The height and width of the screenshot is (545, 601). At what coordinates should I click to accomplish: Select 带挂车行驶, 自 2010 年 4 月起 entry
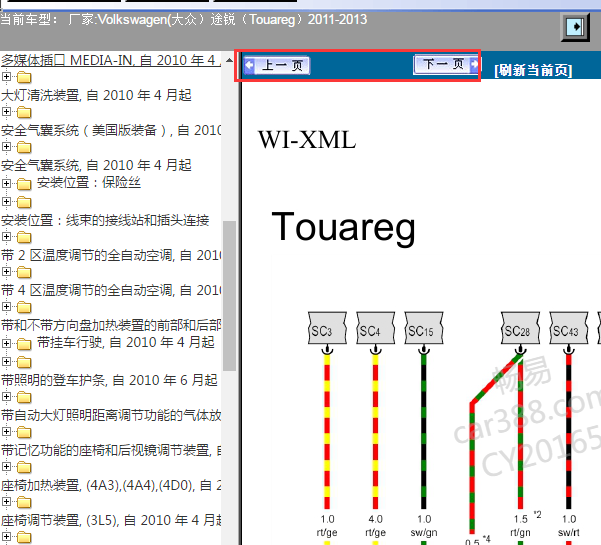(126, 342)
